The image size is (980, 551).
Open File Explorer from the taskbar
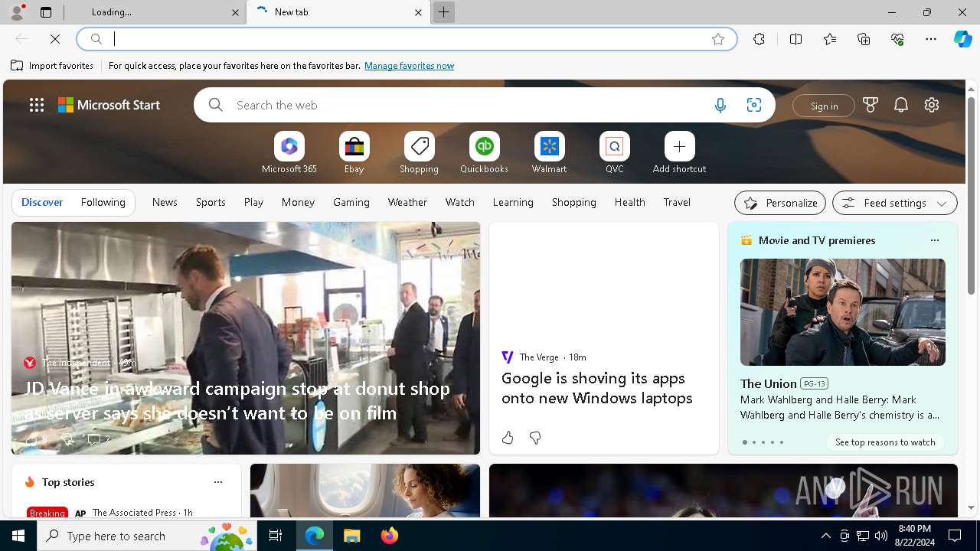coord(351,536)
